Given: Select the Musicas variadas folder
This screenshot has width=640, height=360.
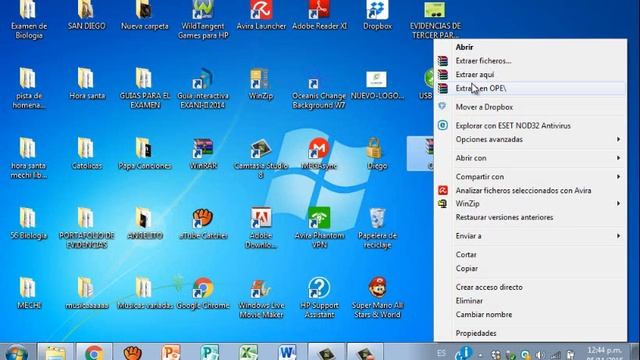Looking at the screenshot, I should 144,293.
